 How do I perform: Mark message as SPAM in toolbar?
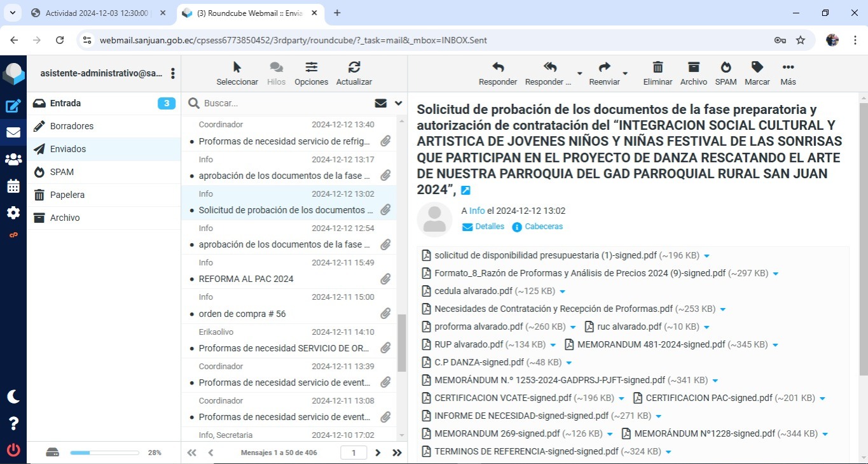725,73
